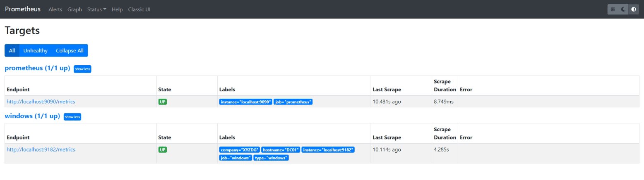
Task: Collapse prometheus group with show less
Action: pyautogui.click(x=82, y=69)
